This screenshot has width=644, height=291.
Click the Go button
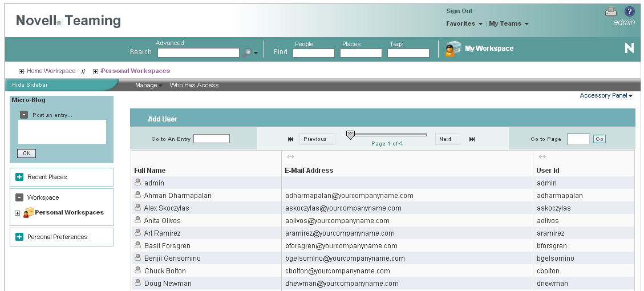pyautogui.click(x=600, y=139)
